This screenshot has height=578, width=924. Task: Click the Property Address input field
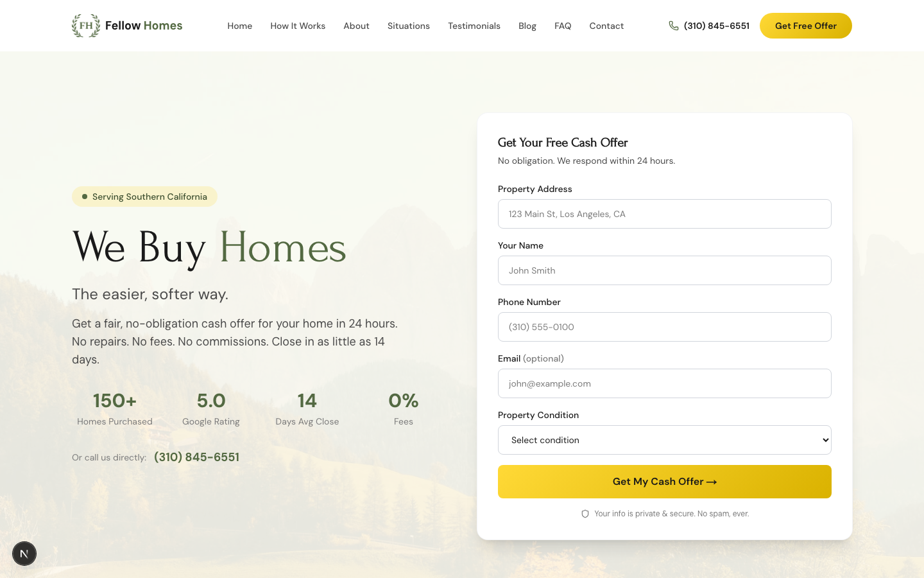(x=665, y=214)
